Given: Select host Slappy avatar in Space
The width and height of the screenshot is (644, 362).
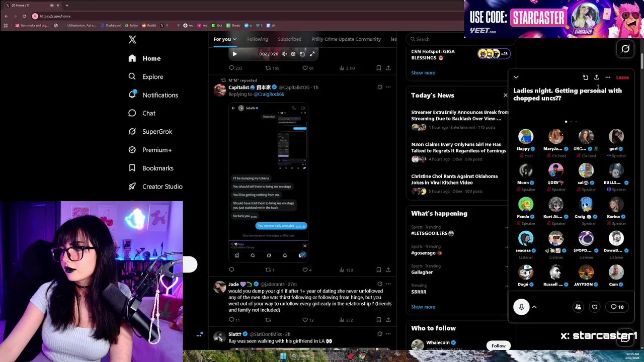Looking at the screenshot, I should click(x=526, y=136).
